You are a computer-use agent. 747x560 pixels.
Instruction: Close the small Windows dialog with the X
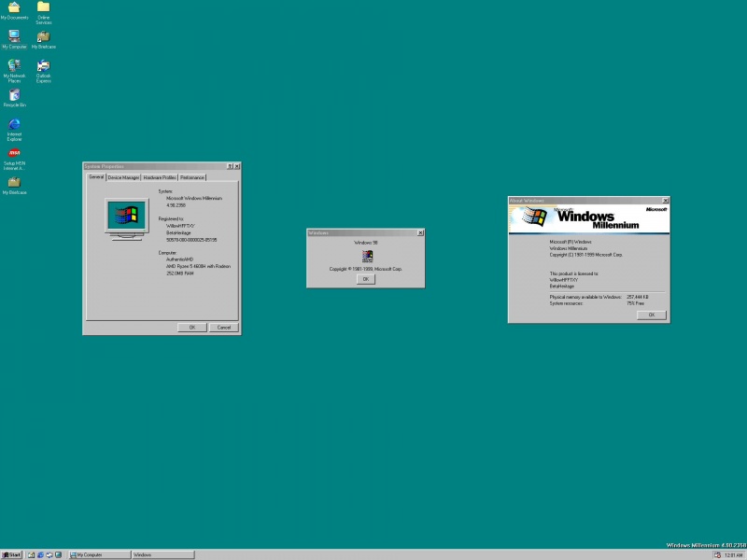420,232
